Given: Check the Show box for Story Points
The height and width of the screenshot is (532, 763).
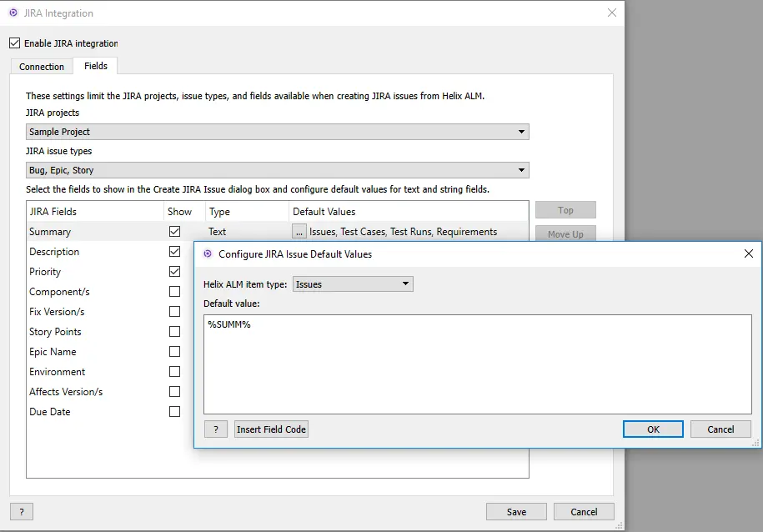Looking at the screenshot, I should (x=174, y=332).
